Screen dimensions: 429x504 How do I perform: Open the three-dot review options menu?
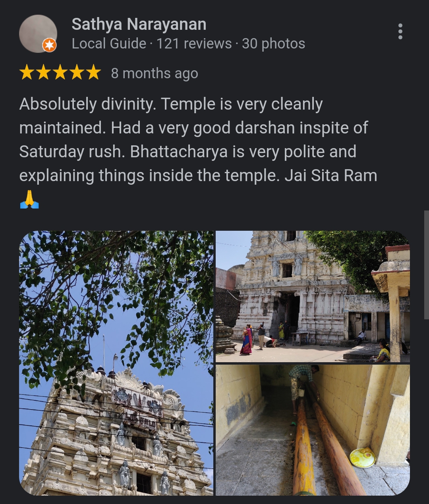click(400, 31)
